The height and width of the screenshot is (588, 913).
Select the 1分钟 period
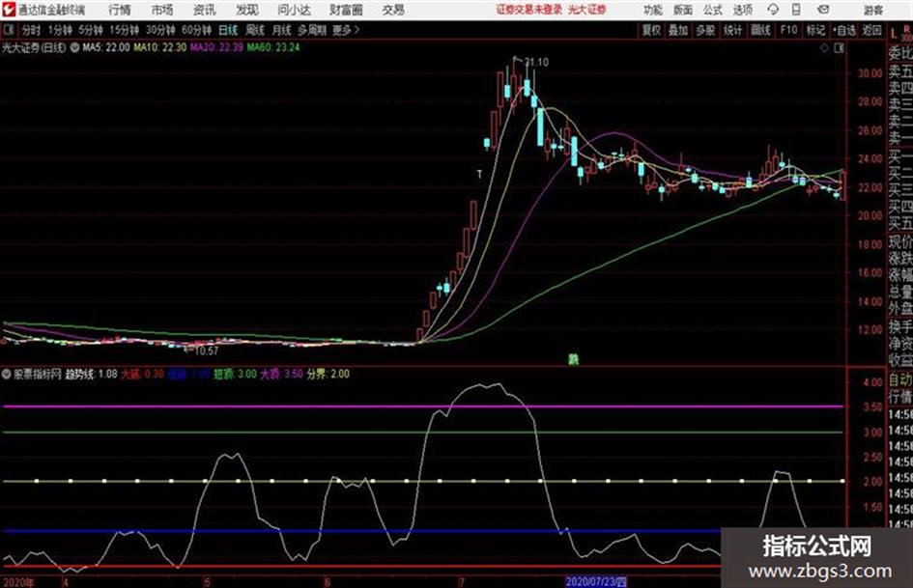tap(60, 30)
